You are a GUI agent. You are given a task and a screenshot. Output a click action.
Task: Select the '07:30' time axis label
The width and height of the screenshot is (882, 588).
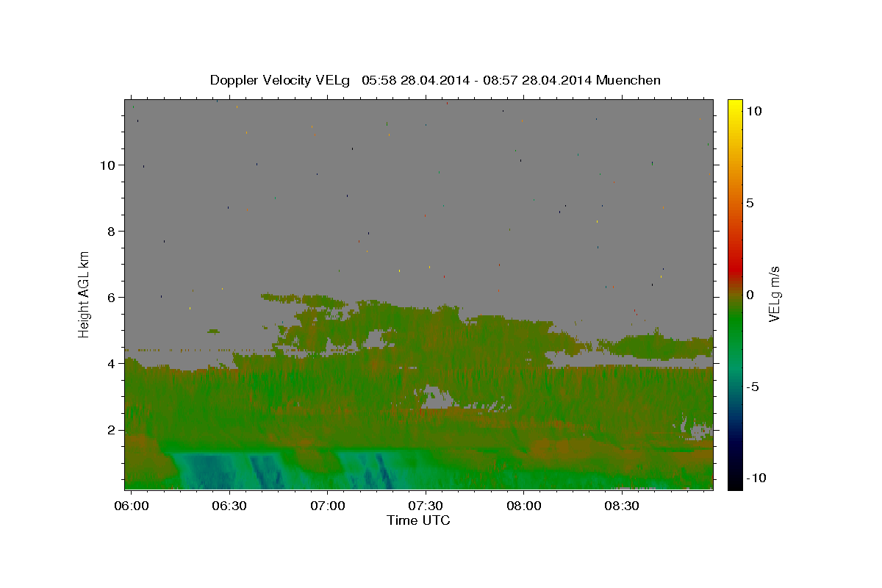pyautogui.click(x=426, y=506)
